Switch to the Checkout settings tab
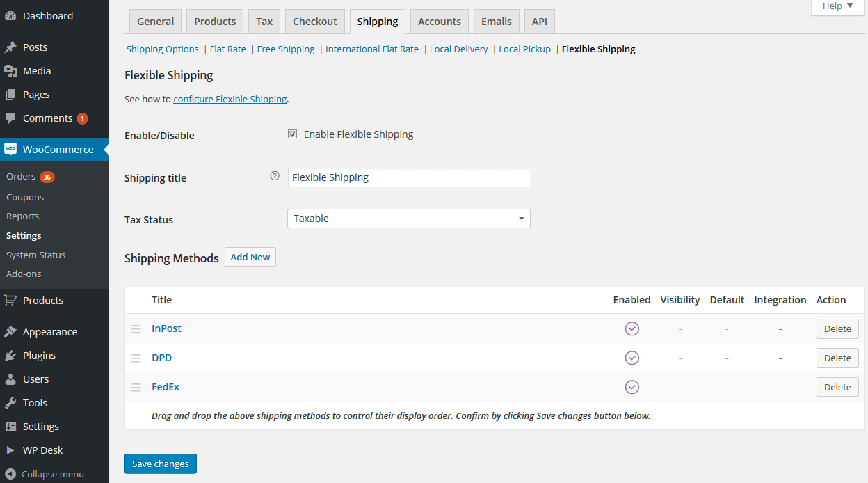The image size is (868, 483). [x=314, y=22]
